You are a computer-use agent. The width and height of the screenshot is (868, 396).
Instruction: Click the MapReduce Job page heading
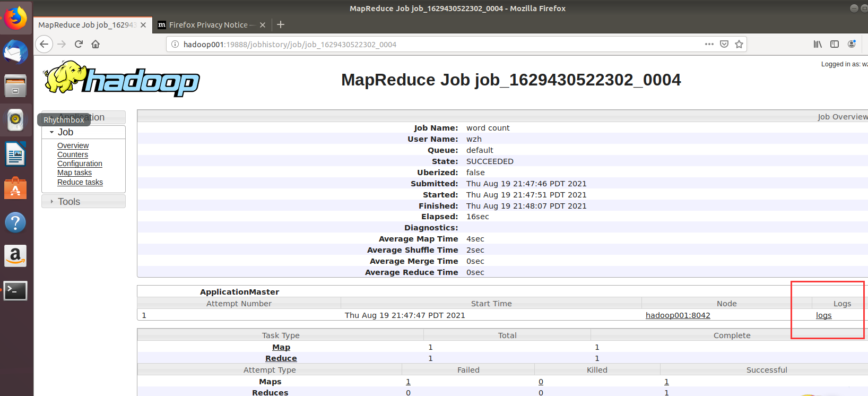click(x=511, y=80)
